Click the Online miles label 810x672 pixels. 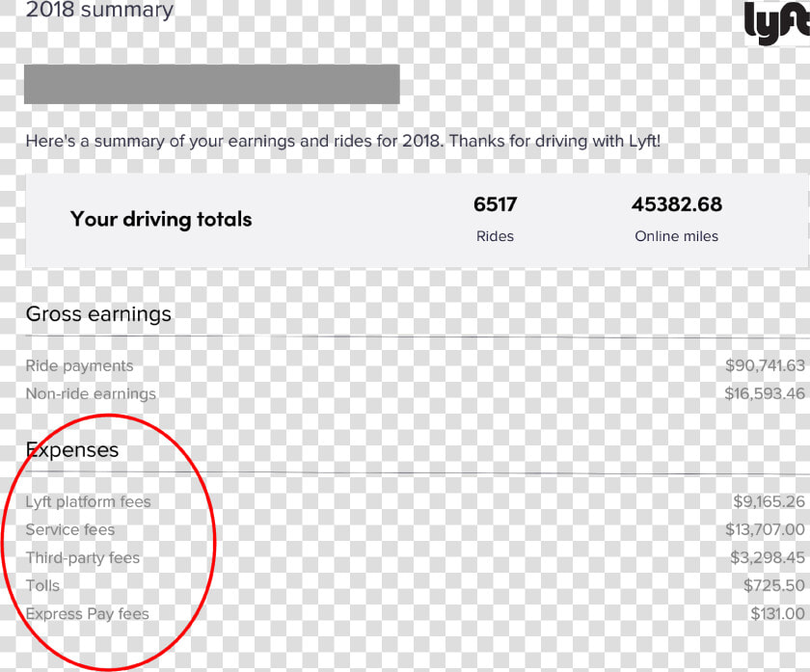pyautogui.click(x=677, y=236)
